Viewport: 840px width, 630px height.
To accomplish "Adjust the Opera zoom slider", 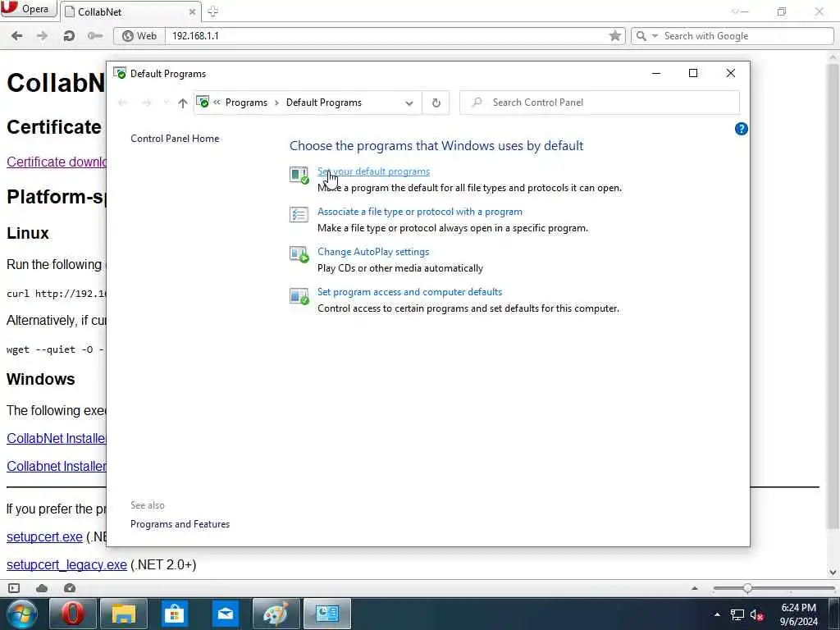I will (746, 588).
